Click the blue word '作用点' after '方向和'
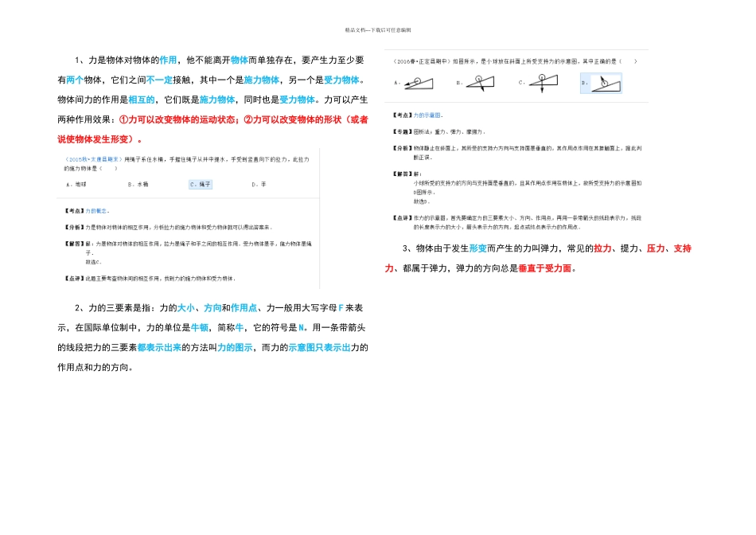The width and height of the screenshot is (756, 535). point(244,308)
